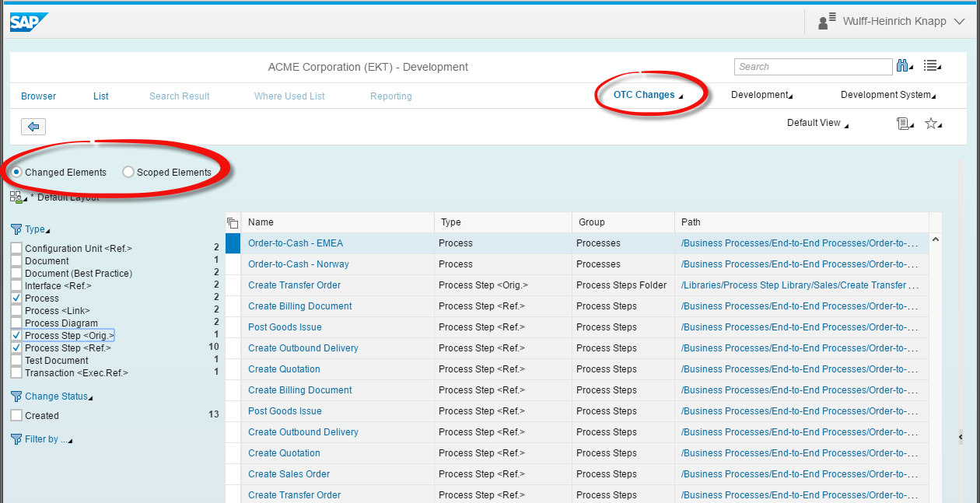This screenshot has height=503, width=980.
Task: Click the Group column header
Action: (x=623, y=222)
